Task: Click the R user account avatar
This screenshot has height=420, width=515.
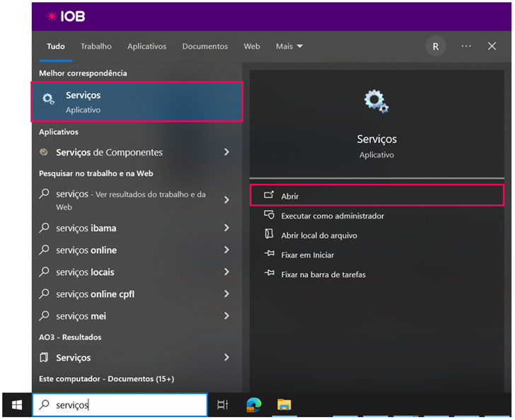Action: [435, 46]
